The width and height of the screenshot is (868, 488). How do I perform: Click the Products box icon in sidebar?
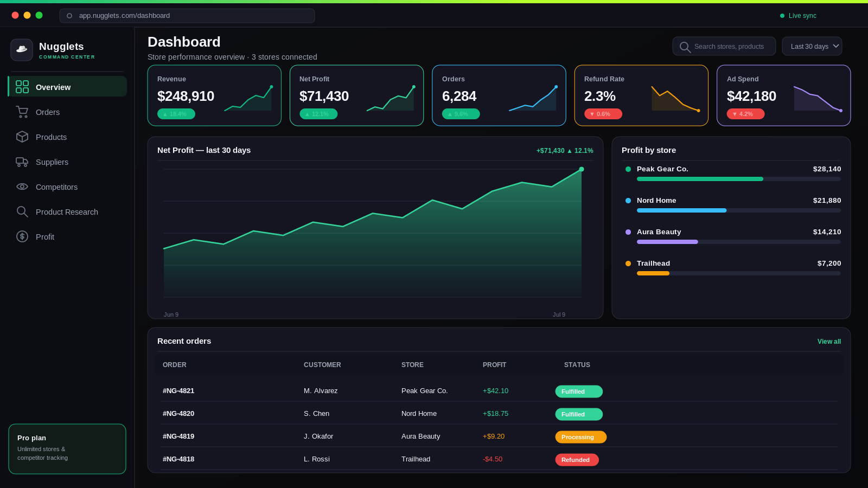coord(22,137)
